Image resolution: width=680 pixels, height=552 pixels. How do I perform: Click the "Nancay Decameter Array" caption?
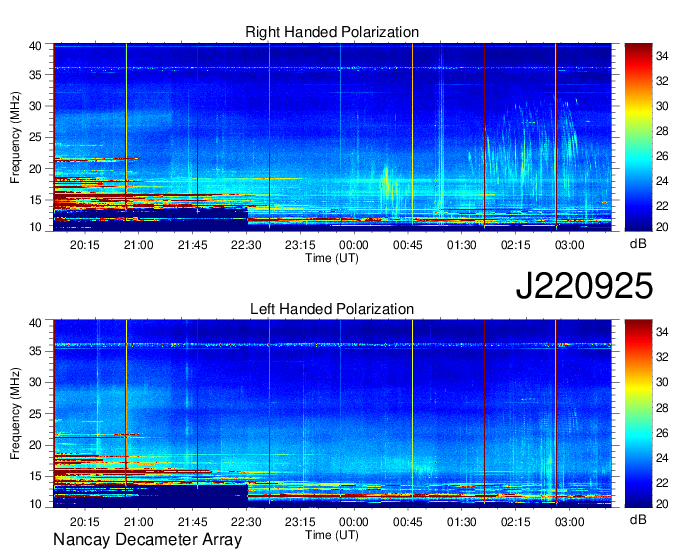(147, 539)
